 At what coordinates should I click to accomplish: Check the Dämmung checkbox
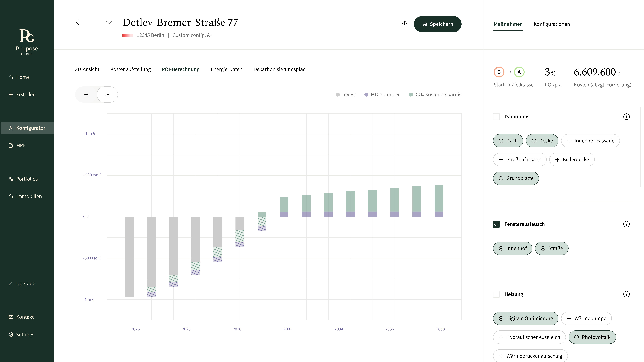[x=496, y=117]
